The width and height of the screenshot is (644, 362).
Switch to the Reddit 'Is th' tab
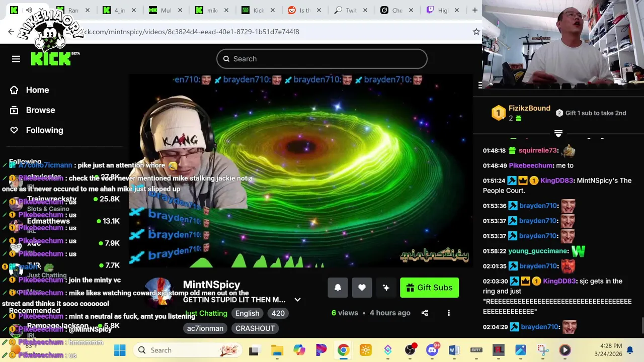(305, 10)
